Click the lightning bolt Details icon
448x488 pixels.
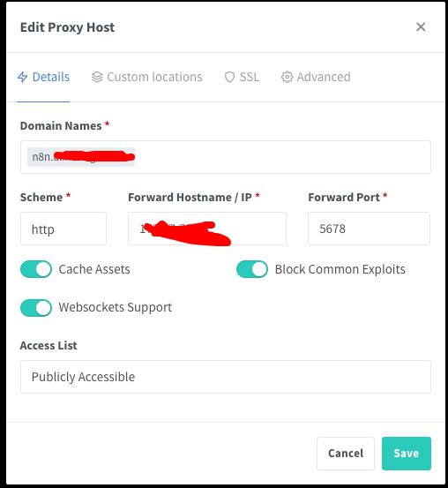tap(22, 77)
